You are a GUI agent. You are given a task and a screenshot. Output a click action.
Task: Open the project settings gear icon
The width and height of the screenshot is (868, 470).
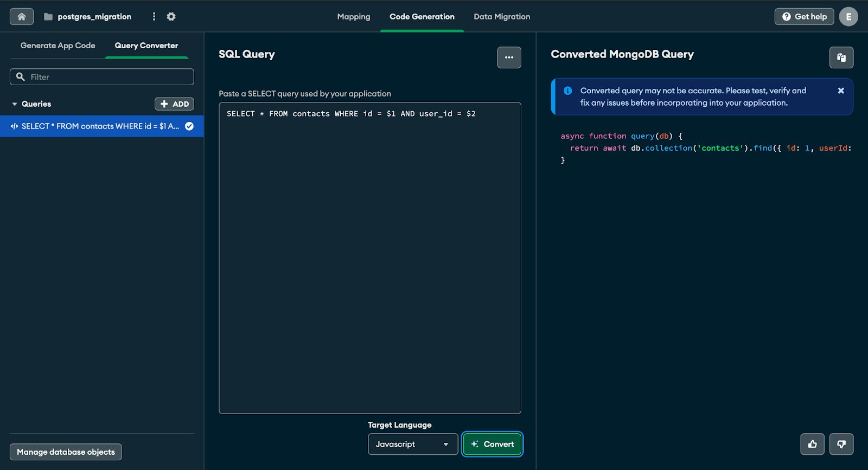171,17
